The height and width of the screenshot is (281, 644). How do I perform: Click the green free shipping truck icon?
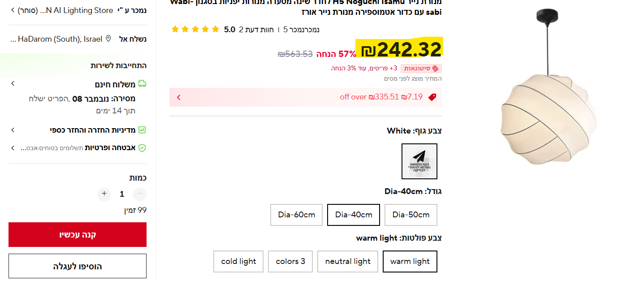[x=142, y=84]
